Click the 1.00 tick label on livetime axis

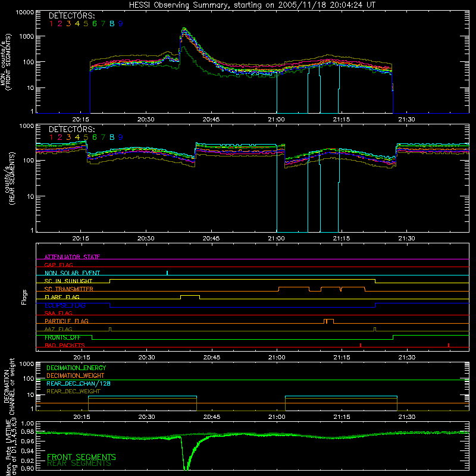point(27,423)
